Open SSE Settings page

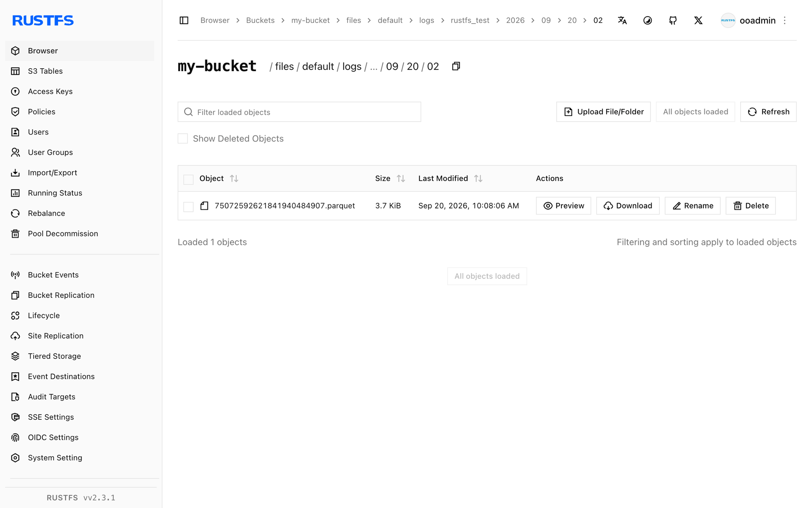coord(80,417)
